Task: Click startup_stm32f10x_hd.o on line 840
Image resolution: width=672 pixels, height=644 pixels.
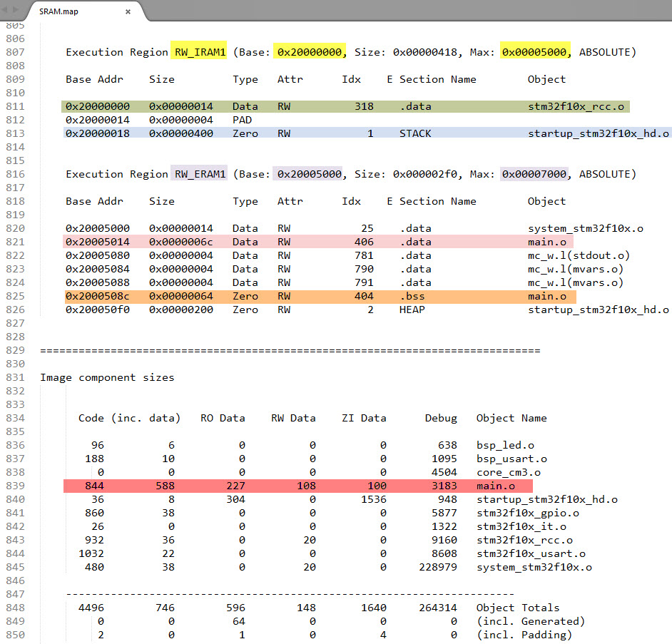Action: (x=547, y=500)
